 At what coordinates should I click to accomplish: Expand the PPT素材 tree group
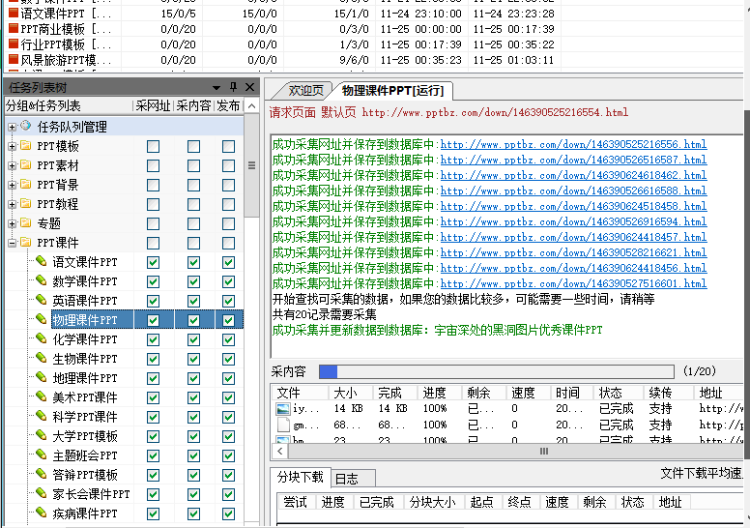click(11, 166)
